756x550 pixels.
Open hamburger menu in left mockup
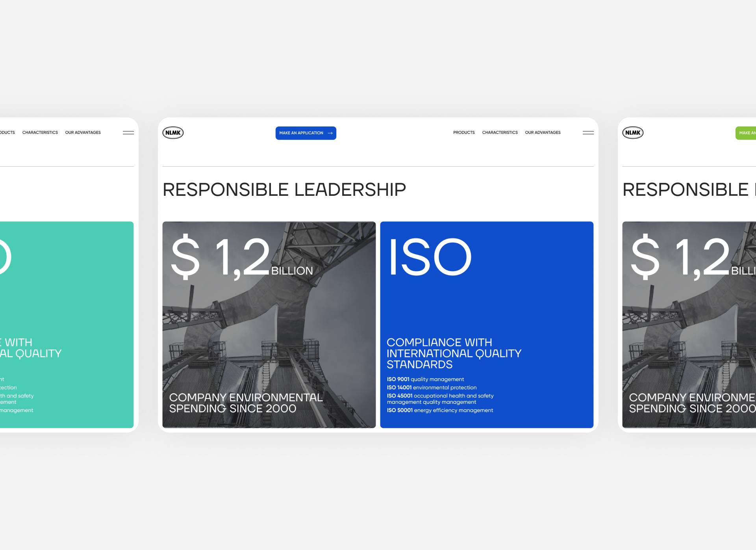pos(128,133)
